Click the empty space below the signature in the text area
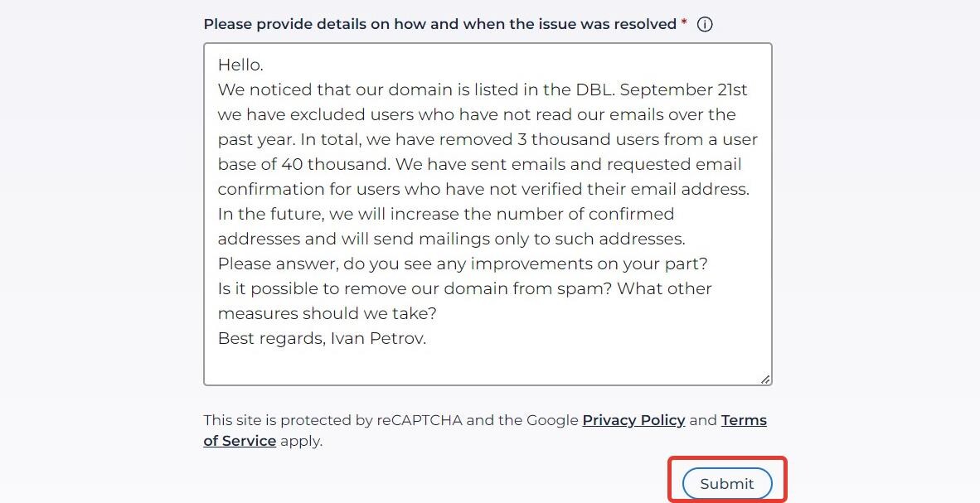Viewport: 980px width, 503px height. [488, 367]
